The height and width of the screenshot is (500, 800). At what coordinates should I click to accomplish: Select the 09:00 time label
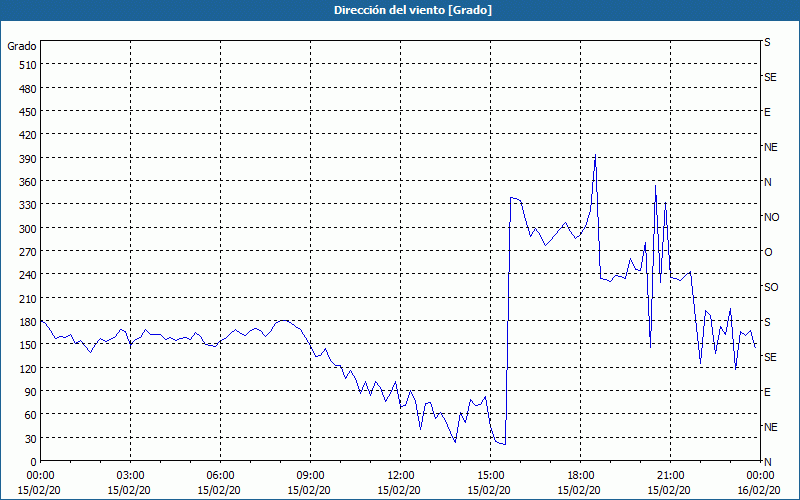click(x=310, y=476)
